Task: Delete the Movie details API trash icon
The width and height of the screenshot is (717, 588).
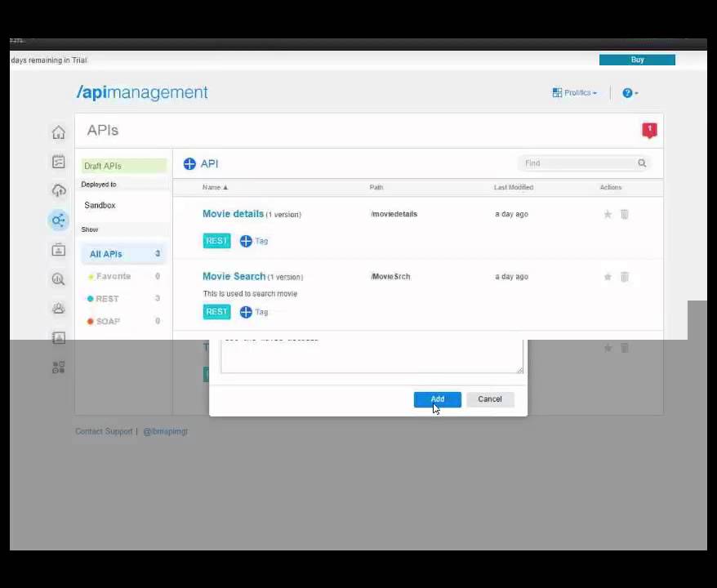Action: click(x=625, y=214)
